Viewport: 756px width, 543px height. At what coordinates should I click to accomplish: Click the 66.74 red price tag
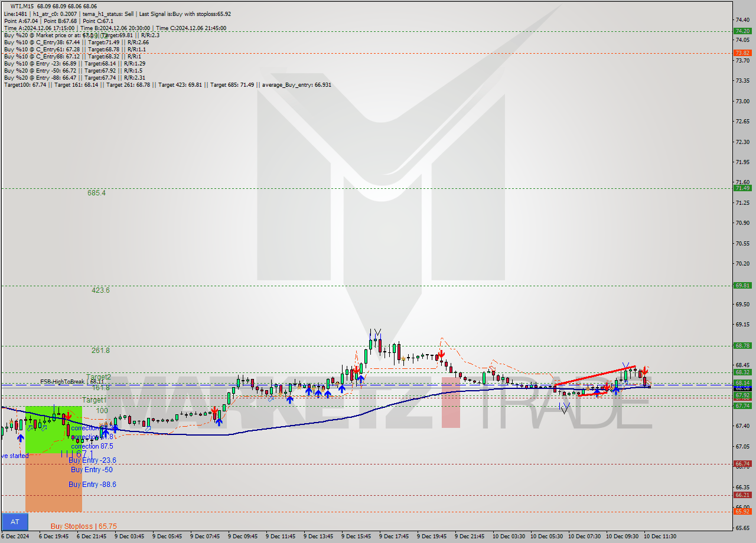tap(742, 464)
